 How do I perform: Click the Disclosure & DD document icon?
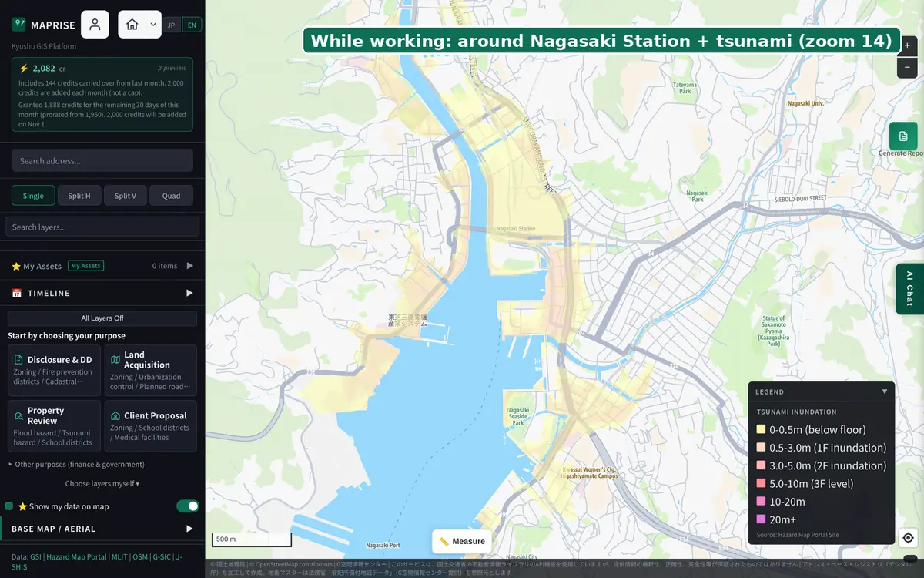tap(19, 360)
